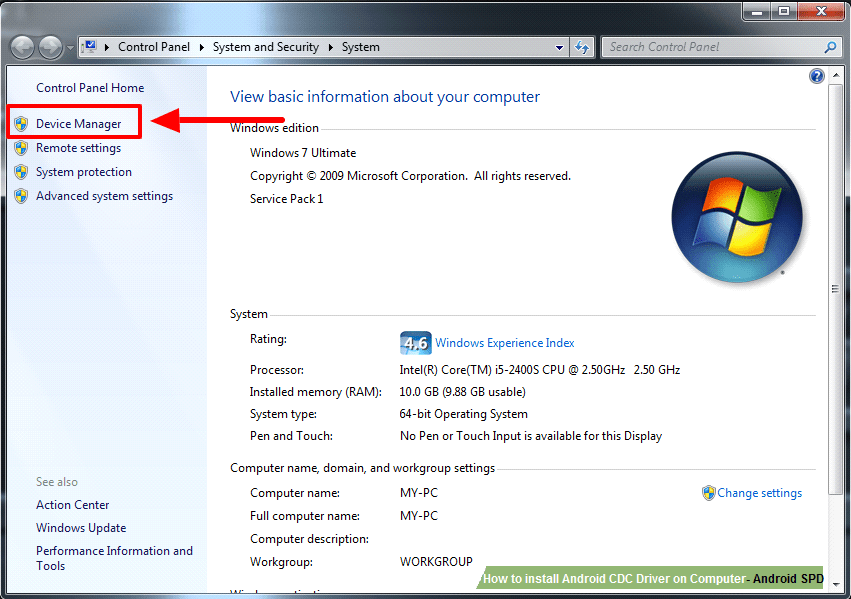Open Windows Update link
This screenshot has height=599, width=851.
click(81, 528)
